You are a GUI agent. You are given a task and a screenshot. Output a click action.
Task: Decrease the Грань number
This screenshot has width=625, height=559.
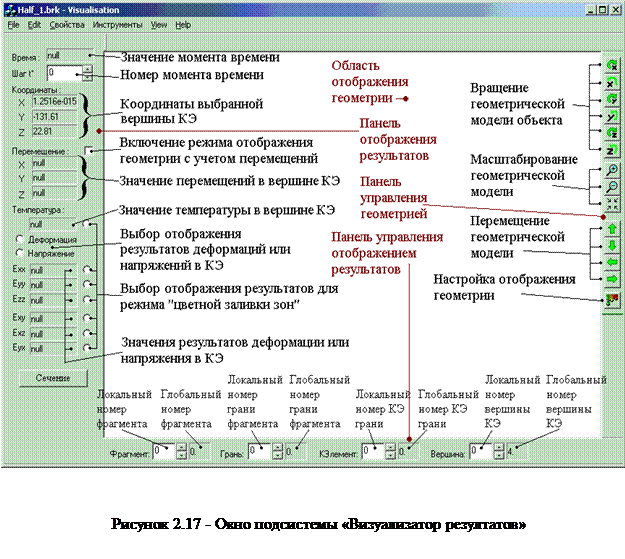coord(277,455)
